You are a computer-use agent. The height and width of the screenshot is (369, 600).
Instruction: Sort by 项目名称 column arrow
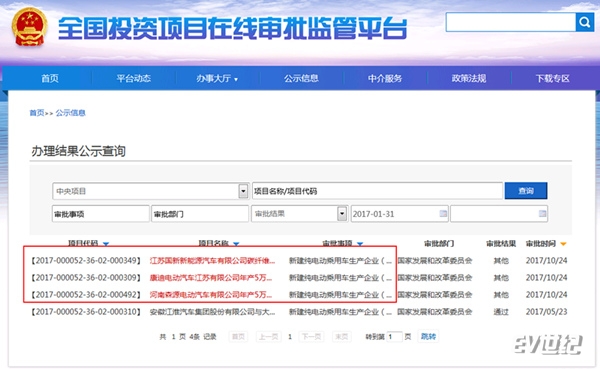click(236, 244)
